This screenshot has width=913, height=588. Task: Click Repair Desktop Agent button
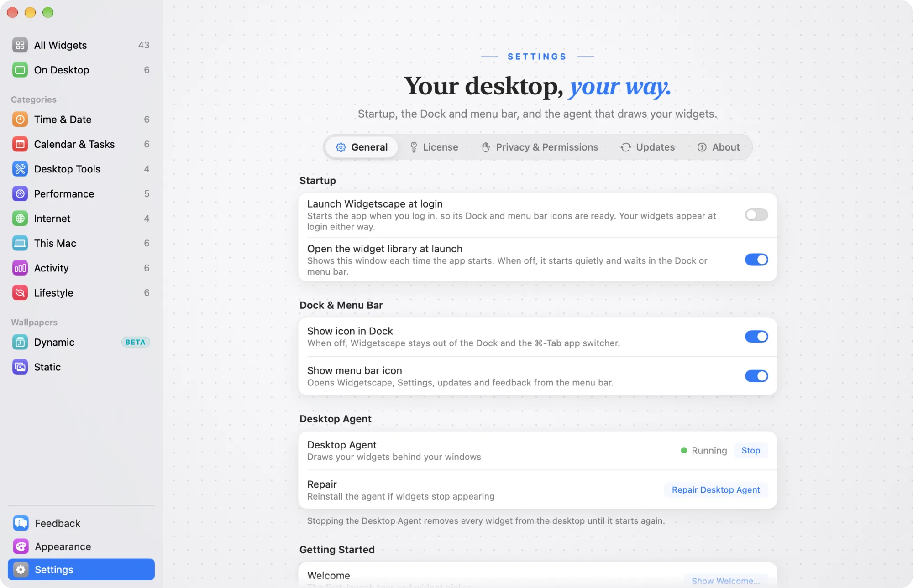716,490
